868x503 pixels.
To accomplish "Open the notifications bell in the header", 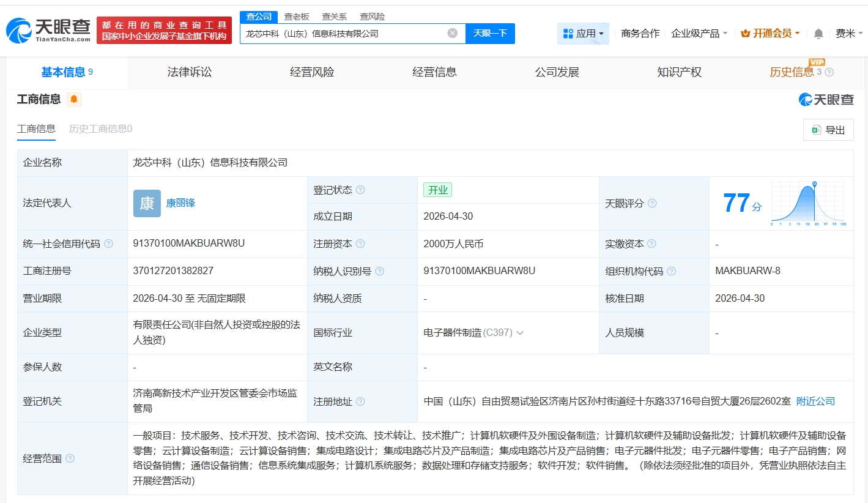I will pyautogui.click(x=818, y=34).
